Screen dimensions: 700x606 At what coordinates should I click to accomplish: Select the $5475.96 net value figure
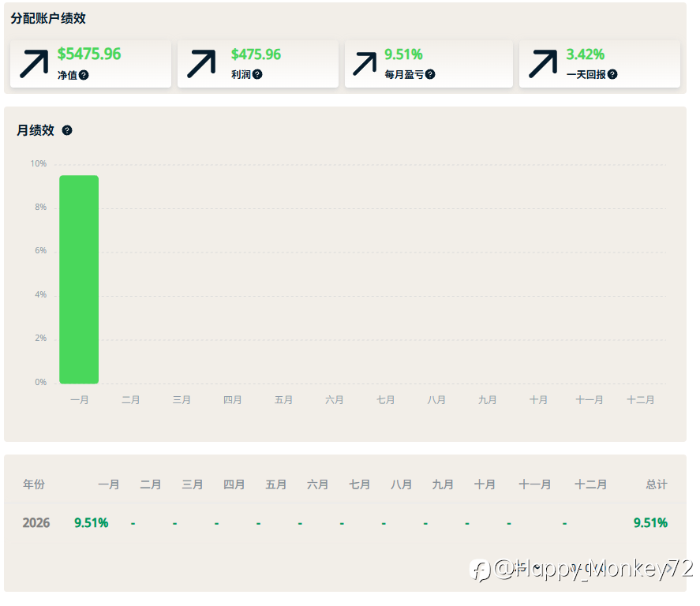pos(89,54)
